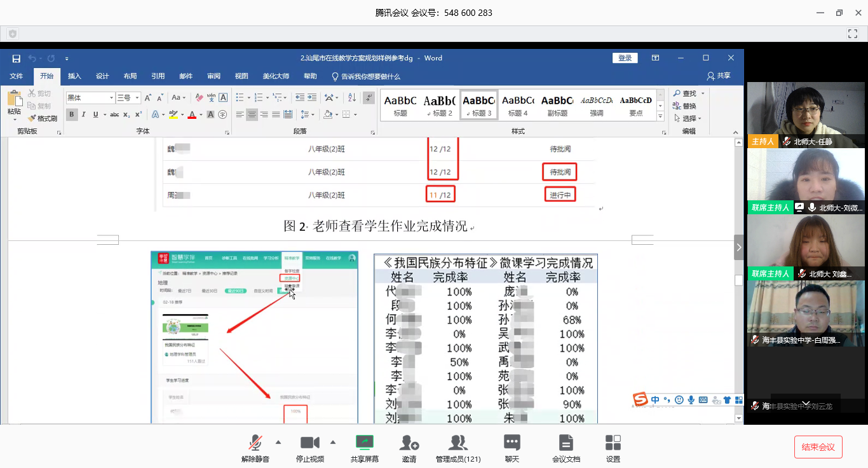Toggle left paragraph alignment
Screen dimensions: 868x468
240,114
